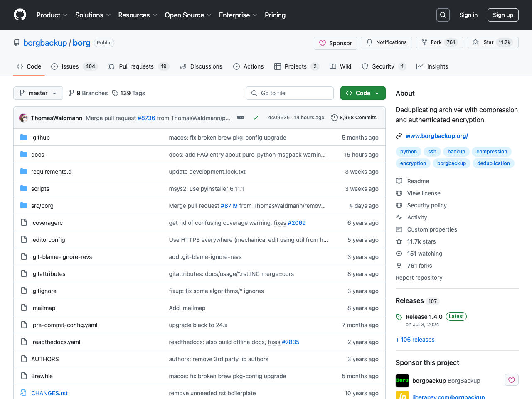View 139 Tags link

coord(128,93)
